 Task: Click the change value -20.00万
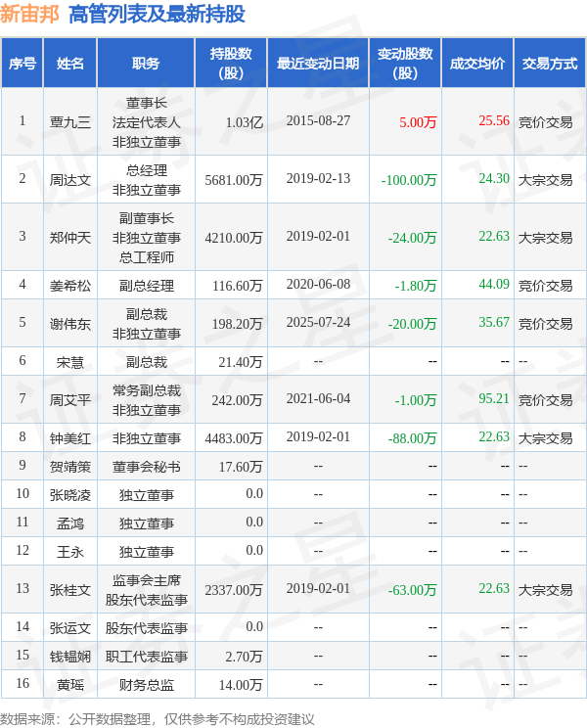pos(413,323)
